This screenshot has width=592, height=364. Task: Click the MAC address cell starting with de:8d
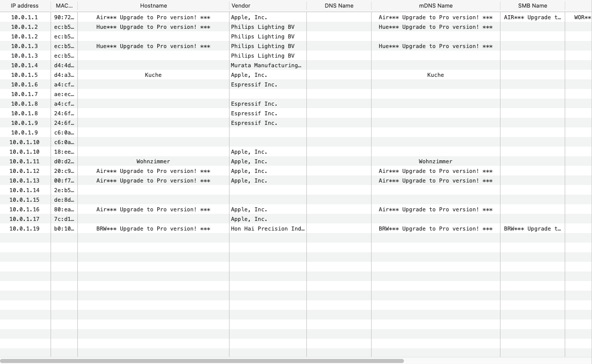(64, 200)
